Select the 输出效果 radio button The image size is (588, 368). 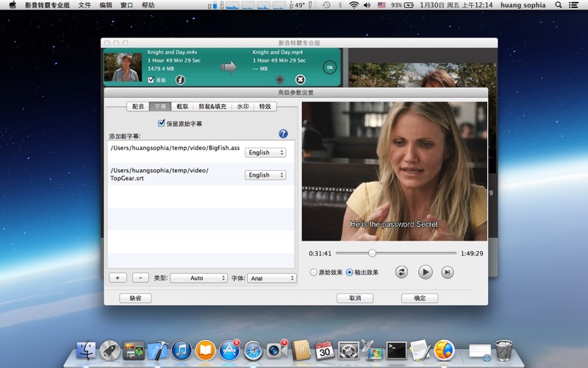349,272
